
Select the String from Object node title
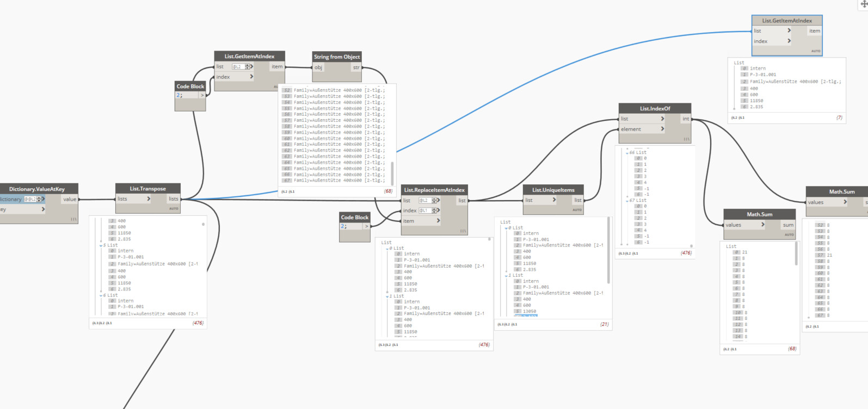pyautogui.click(x=337, y=57)
